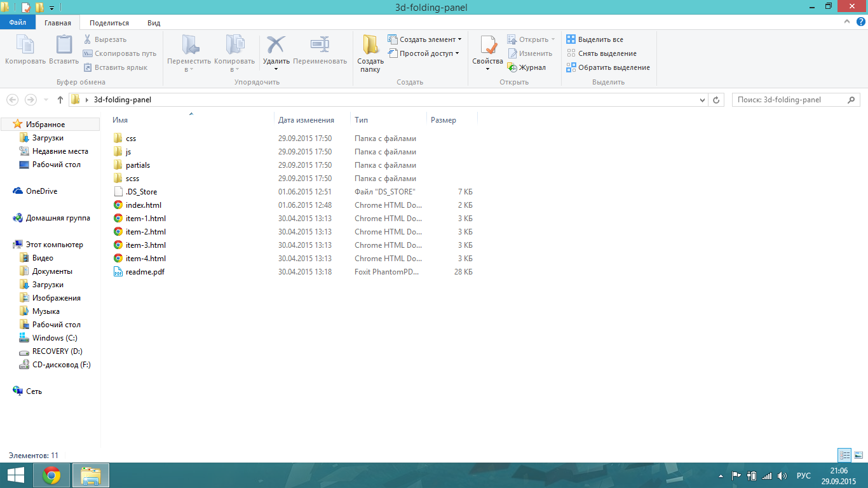The height and width of the screenshot is (488, 868).
Task: Open the recent locations dropdown arrow
Action: click(46, 100)
